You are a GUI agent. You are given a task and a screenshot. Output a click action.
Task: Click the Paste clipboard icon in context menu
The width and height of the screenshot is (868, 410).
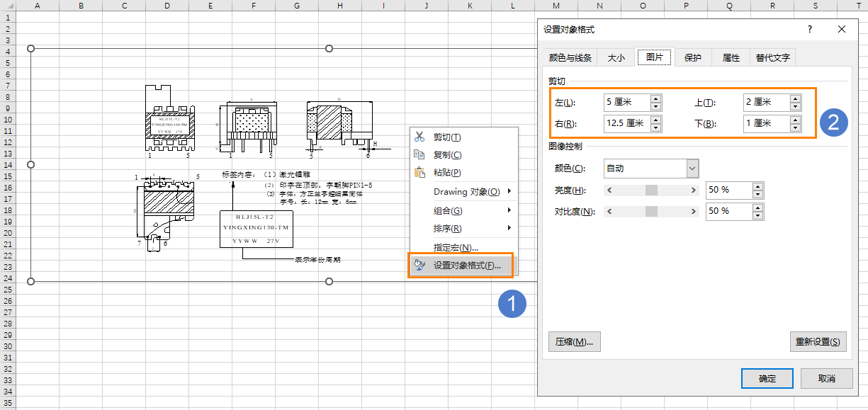pyautogui.click(x=419, y=172)
